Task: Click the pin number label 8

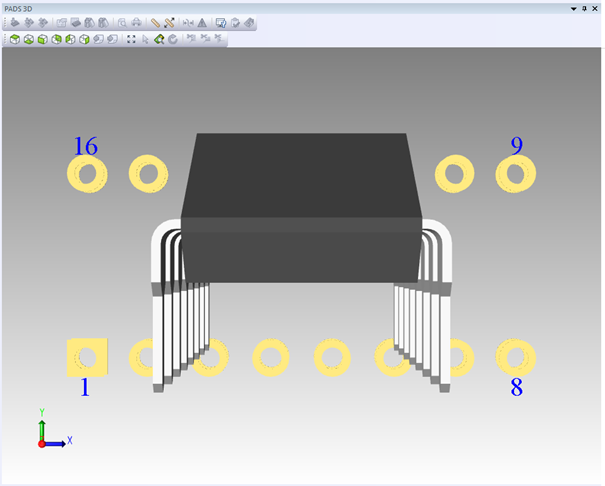Action: pos(517,387)
